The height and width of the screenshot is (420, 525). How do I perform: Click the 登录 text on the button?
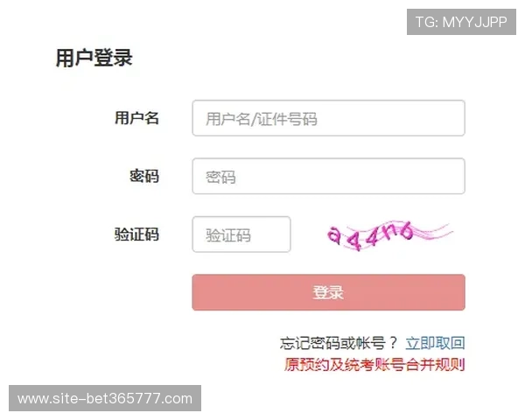328,292
